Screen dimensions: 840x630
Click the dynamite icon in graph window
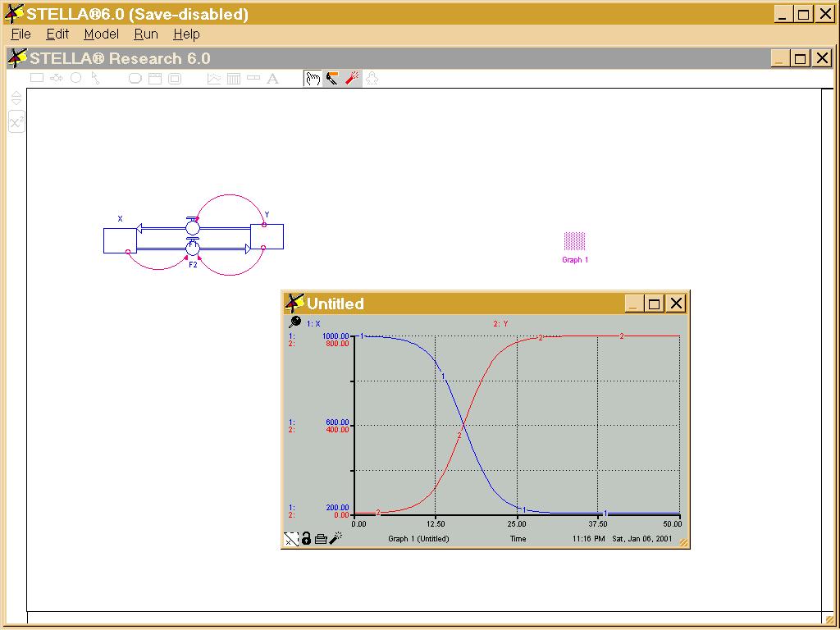tap(336, 538)
